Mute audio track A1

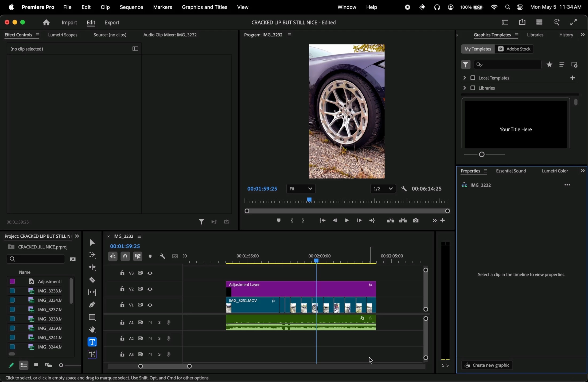click(150, 323)
